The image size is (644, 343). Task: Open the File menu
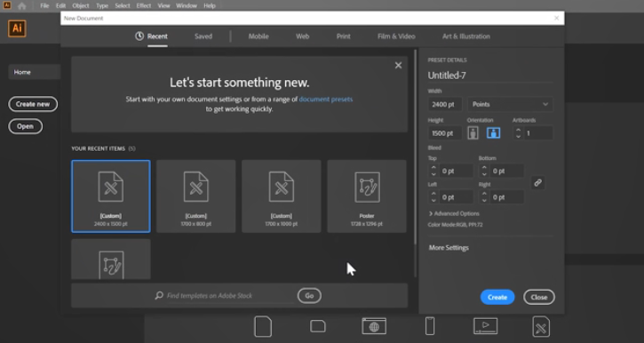coord(44,5)
